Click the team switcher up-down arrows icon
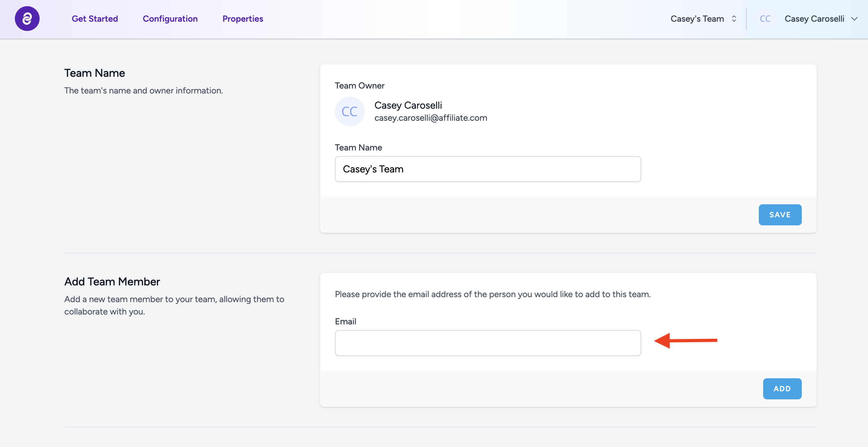 734,19
